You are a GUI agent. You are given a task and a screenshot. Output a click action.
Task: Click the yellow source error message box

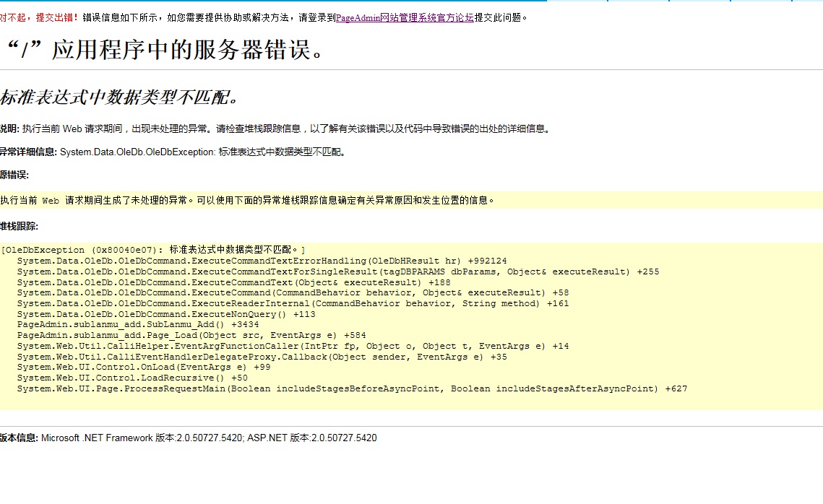pos(410,200)
